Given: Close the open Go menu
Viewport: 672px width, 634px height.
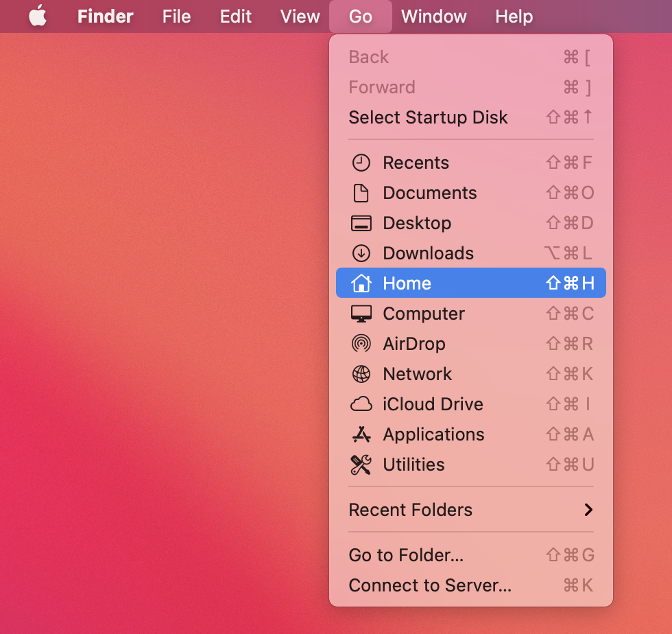Looking at the screenshot, I should 361,16.
